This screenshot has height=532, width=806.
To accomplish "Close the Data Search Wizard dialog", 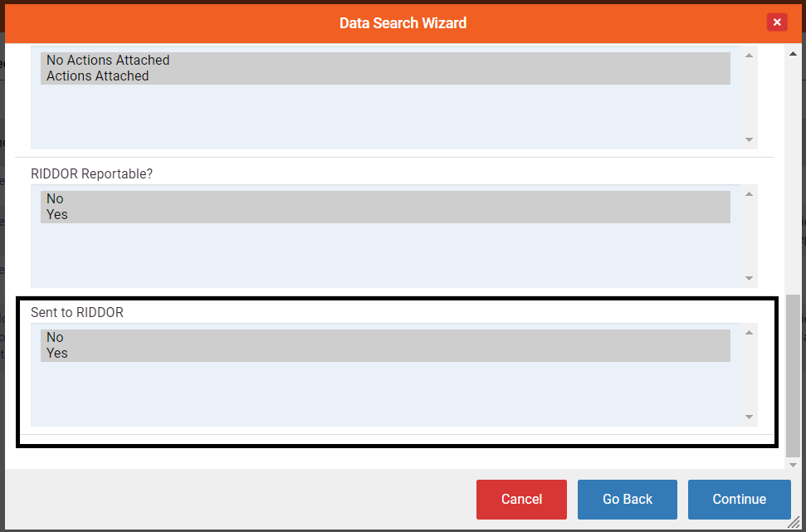I will [777, 22].
